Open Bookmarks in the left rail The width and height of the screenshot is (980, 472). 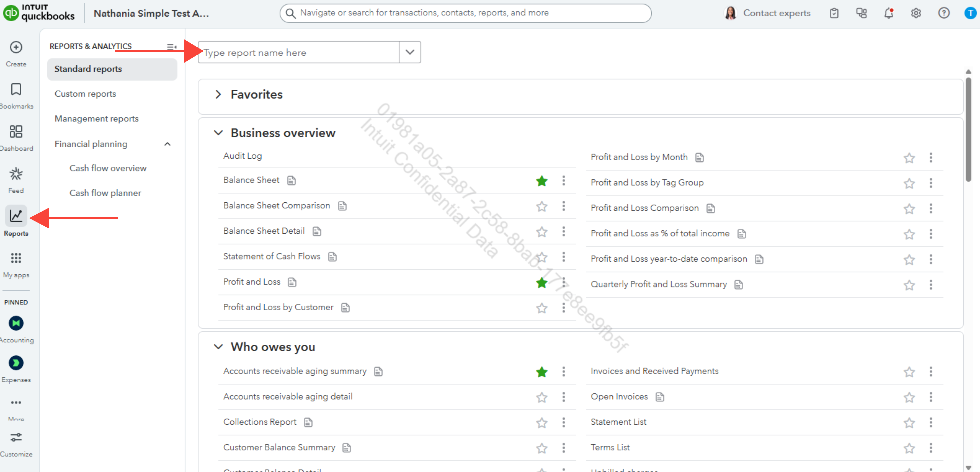pos(16,89)
